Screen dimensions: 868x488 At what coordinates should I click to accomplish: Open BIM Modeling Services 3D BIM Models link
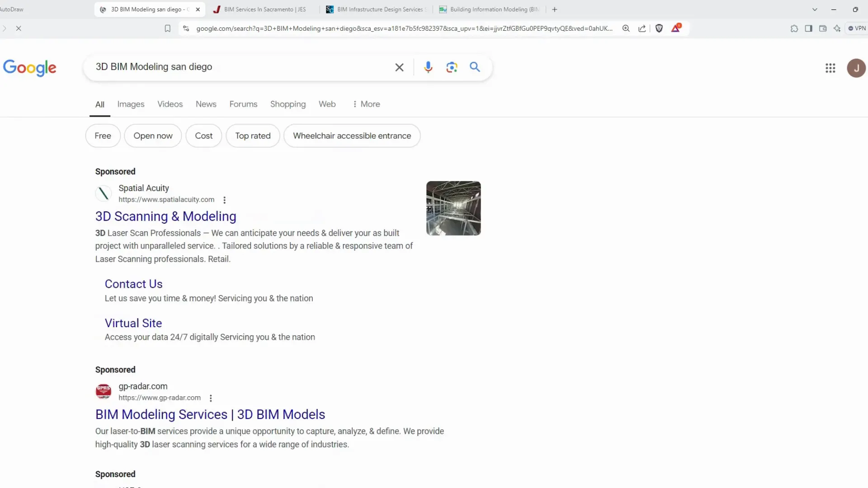(x=210, y=415)
